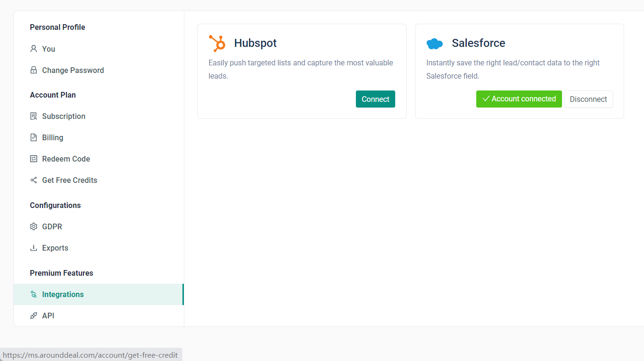The image size is (644, 361).
Task: Click the GDPR gear icon
Action: pyautogui.click(x=34, y=226)
